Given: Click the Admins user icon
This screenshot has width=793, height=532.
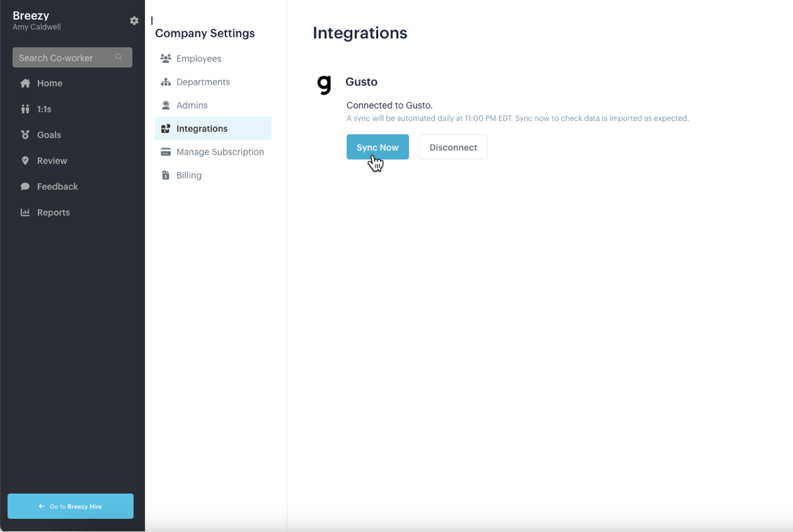Looking at the screenshot, I should (x=165, y=105).
